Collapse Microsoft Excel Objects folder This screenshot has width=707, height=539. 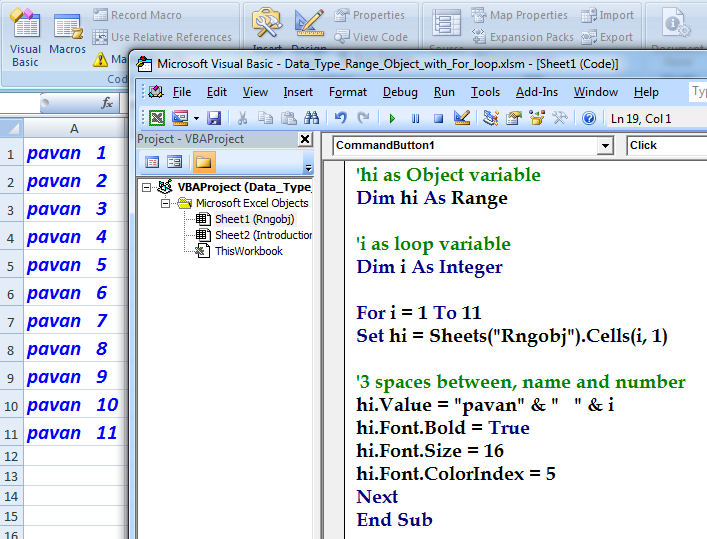tap(165, 203)
